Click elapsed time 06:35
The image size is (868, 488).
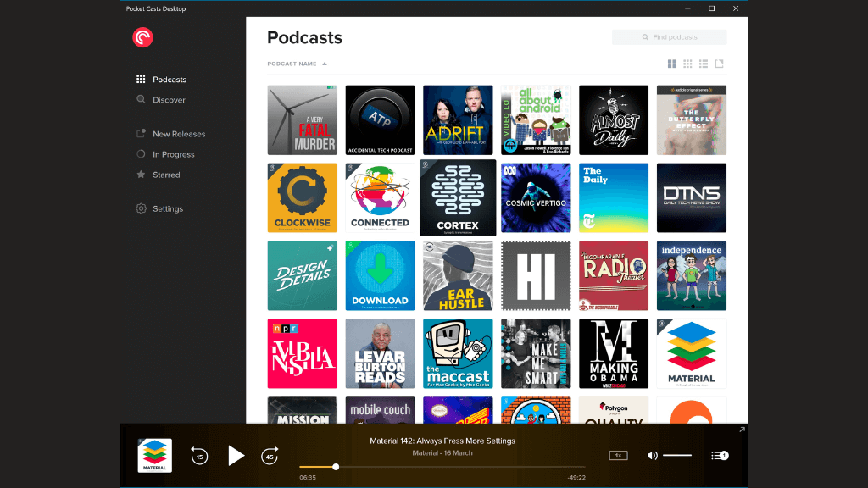pyautogui.click(x=308, y=478)
